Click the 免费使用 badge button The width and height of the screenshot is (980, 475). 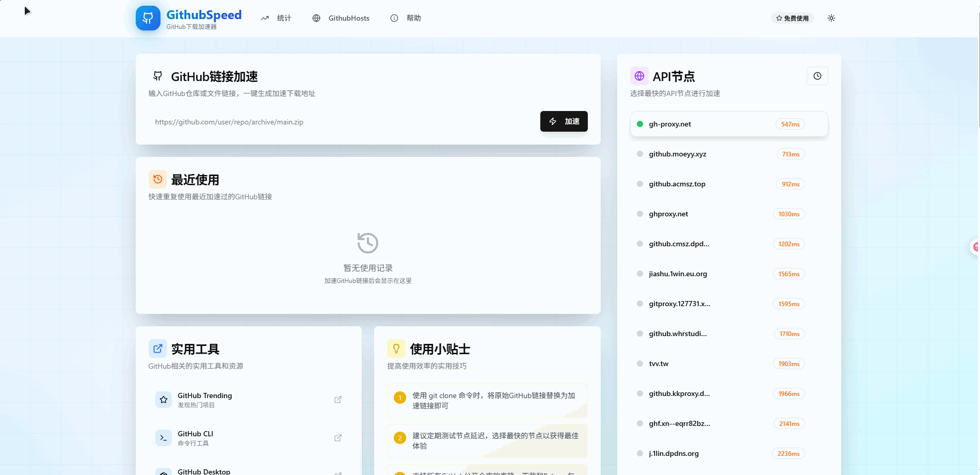click(792, 18)
